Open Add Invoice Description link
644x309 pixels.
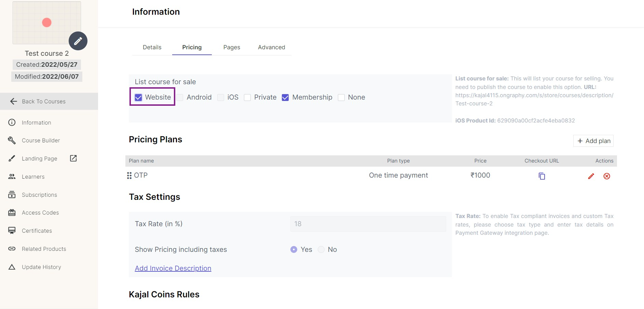(173, 268)
